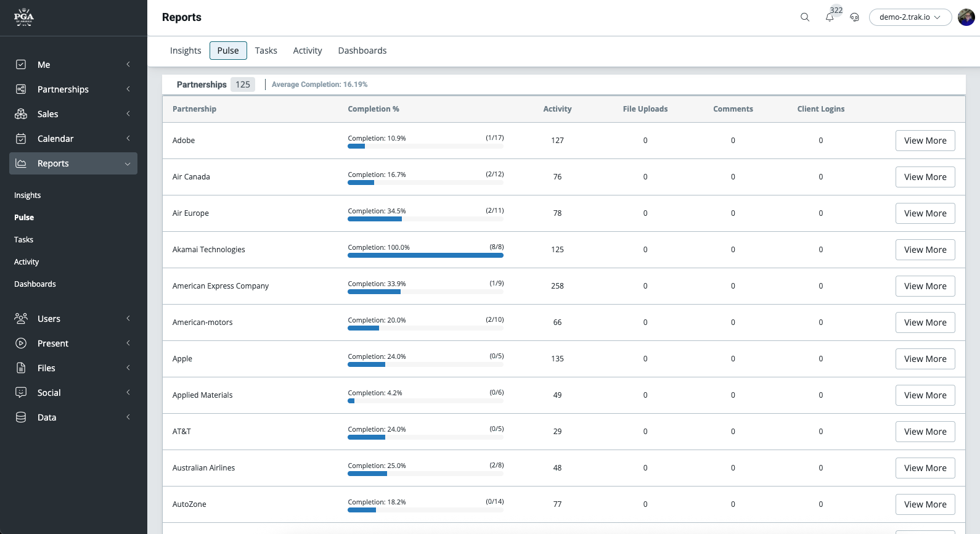Expand the Calendar menu chevron
This screenshot has height=534, width=980.
[128, 138]
